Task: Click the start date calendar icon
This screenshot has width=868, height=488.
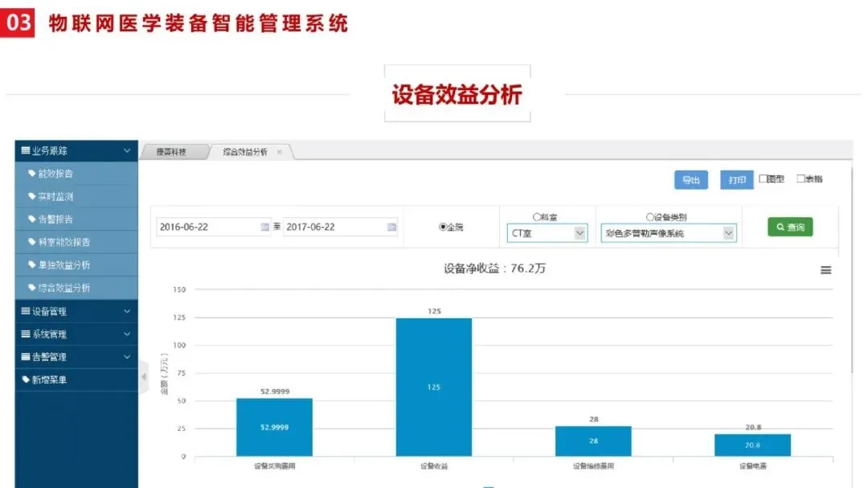Action: pyautogui.click(x=264, y=227)
